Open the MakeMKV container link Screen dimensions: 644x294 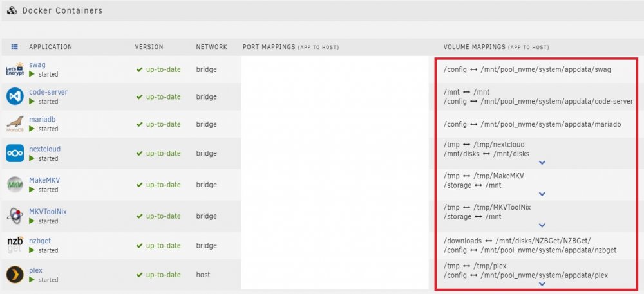click(45, 180)
